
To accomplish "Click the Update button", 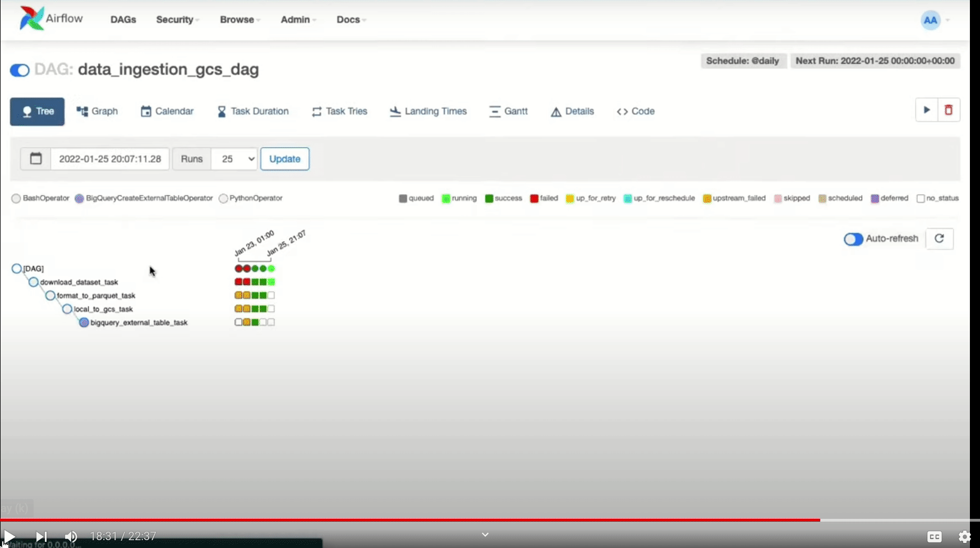I will pyautogui.click(x=285, y=159).
